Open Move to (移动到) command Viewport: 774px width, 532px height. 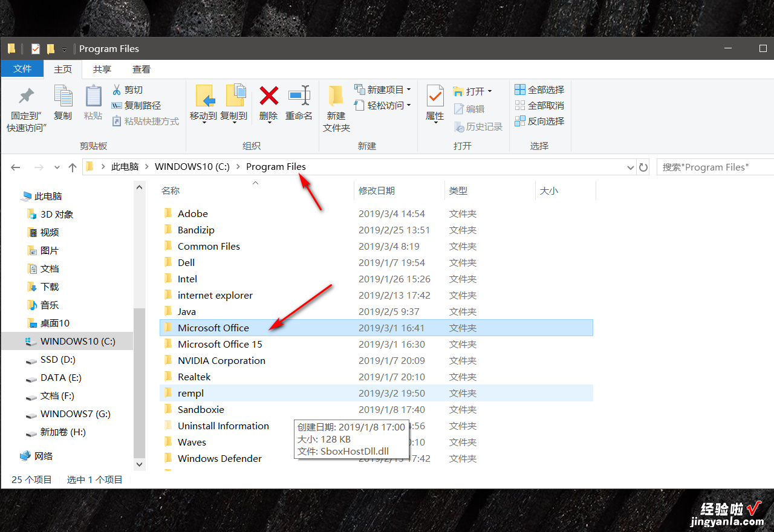(203, 103)
